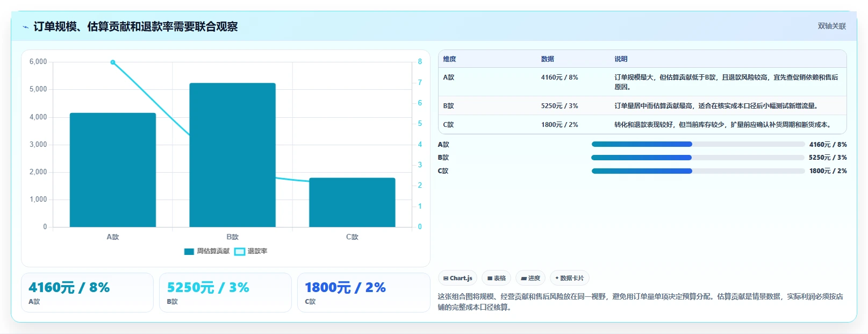Click the B款 description starting 订单量居中
The width and height of the screenshot is (868, 334).
point(717,106)
